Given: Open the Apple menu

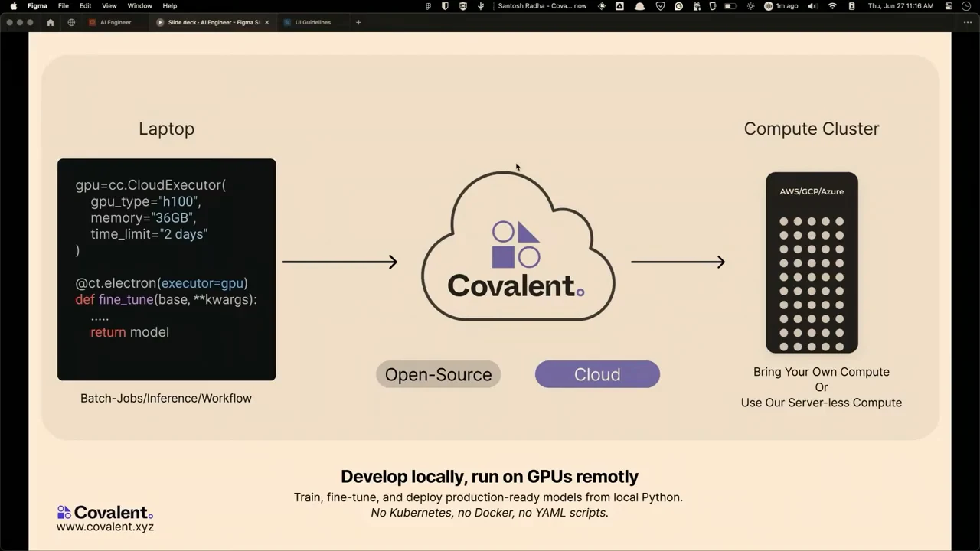Looking at the screenshot, I should (14, 5).
